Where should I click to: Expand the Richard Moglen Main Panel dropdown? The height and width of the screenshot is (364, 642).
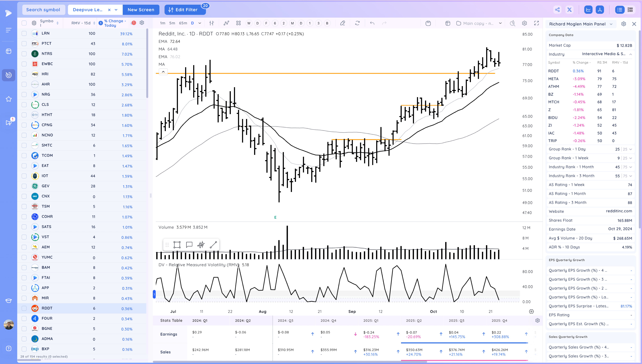click(x=612, y=24)
